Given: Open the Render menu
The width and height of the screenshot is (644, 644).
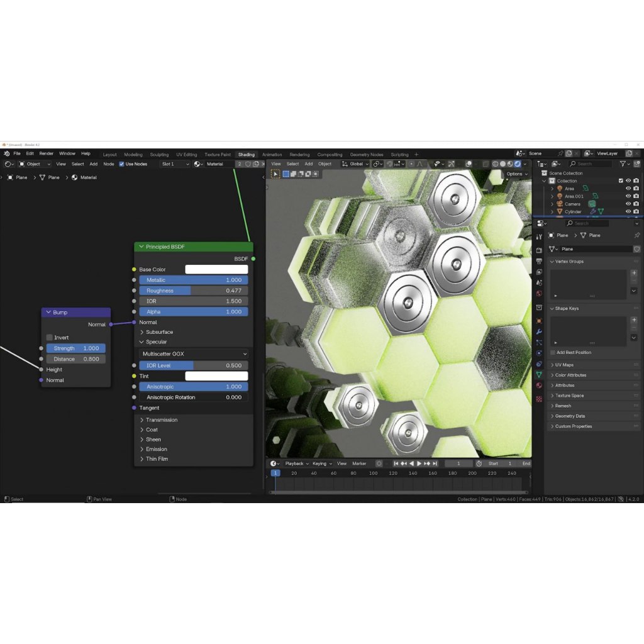Looking at the screenshot, I should coord(47,153).
